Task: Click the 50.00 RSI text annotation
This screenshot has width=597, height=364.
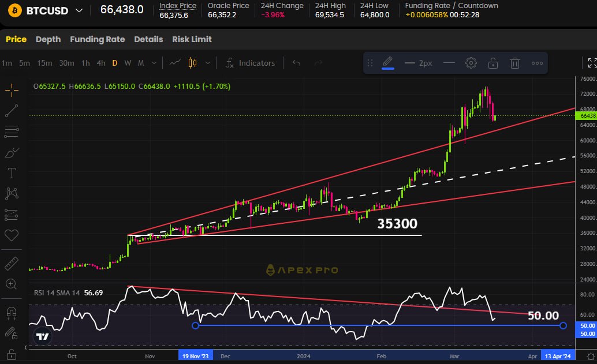Action: tap(543, 316)
